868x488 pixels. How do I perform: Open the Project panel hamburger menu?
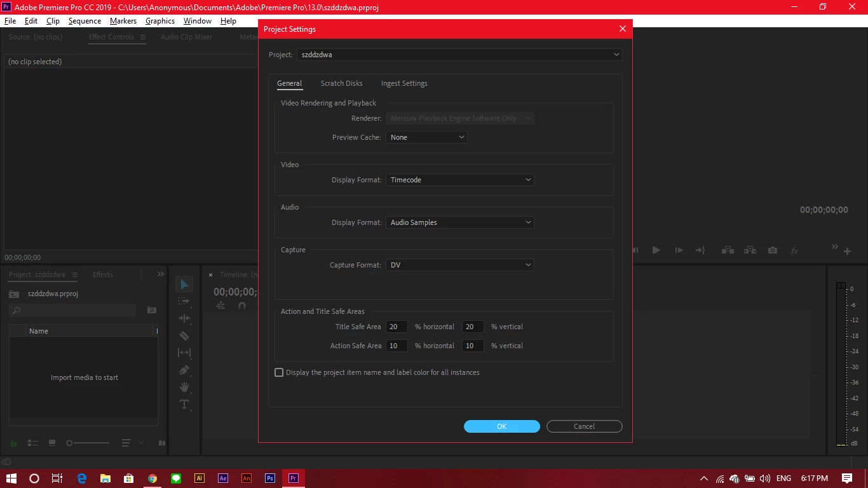coord(74,275)
